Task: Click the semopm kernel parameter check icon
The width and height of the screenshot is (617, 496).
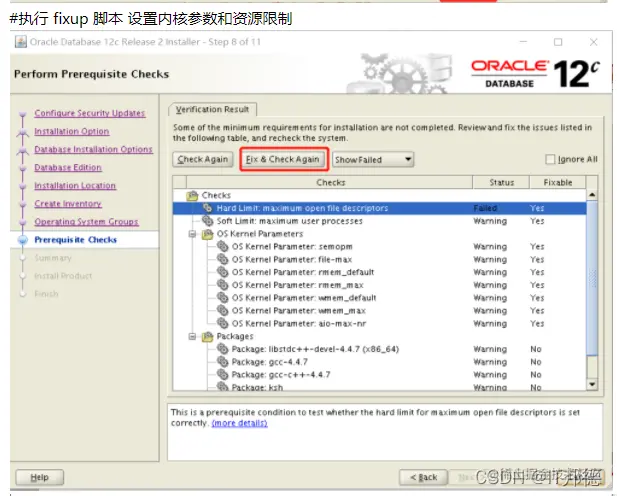Action: (x=223, y=246)
